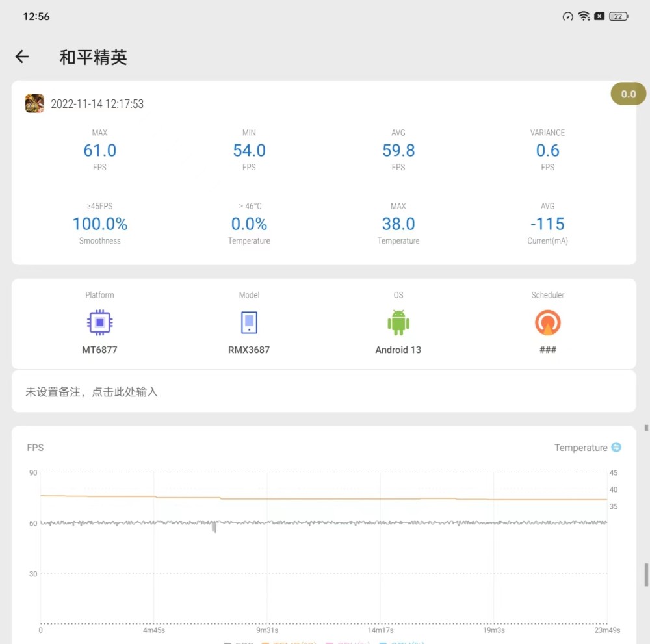650x644 pixels.
Task: Tap the 100.0% Smoothness value
Action: click(100, 224)
